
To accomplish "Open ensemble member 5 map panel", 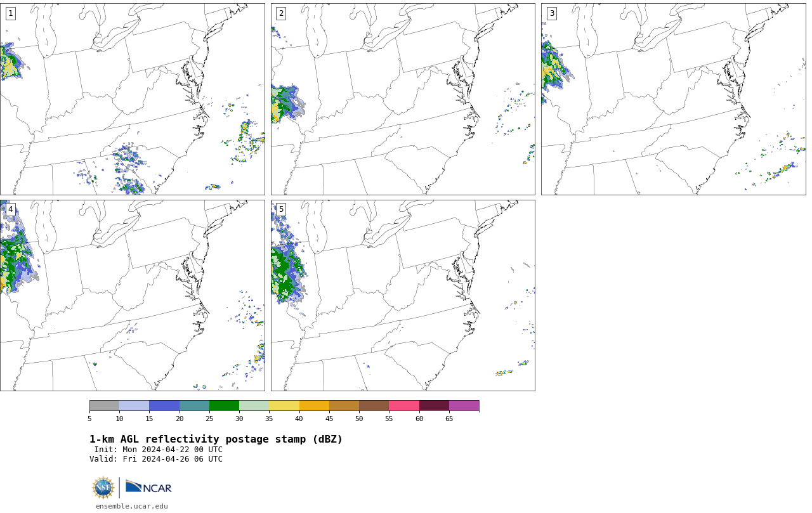I will pos(403,295).
